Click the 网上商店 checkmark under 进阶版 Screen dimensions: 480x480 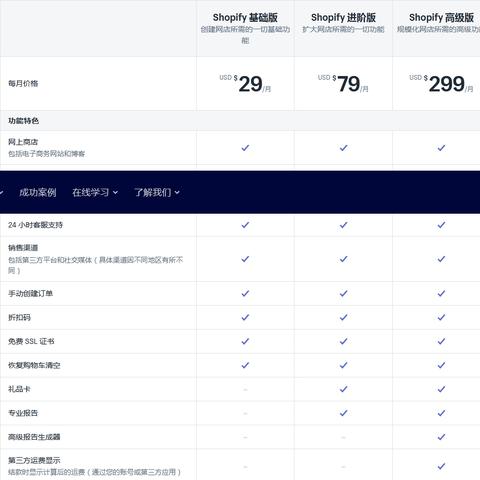pos(343,148)
